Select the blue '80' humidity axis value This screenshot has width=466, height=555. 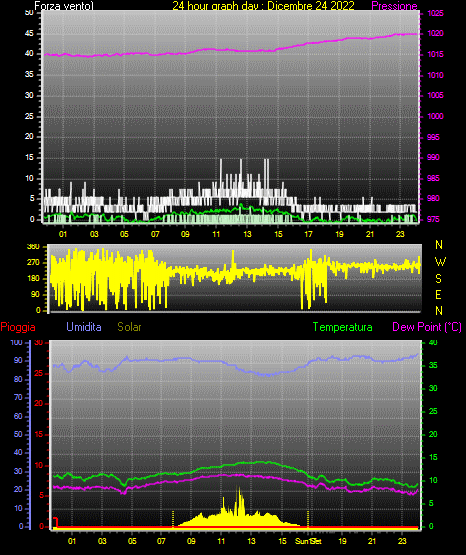click(18, 379)
